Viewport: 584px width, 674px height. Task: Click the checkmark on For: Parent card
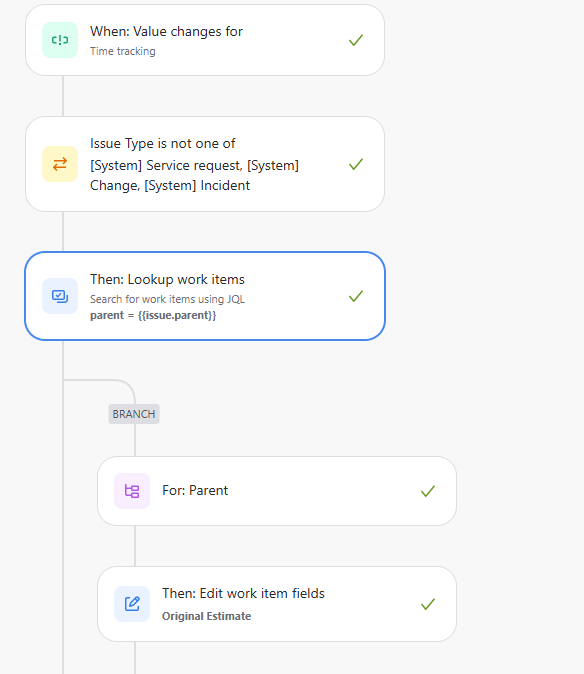(428, 491)
